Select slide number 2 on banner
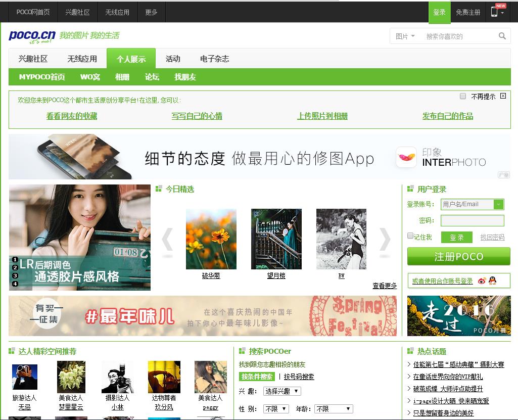Image resolution: width=518 pixels, height=420 pixels. point(15,268)
